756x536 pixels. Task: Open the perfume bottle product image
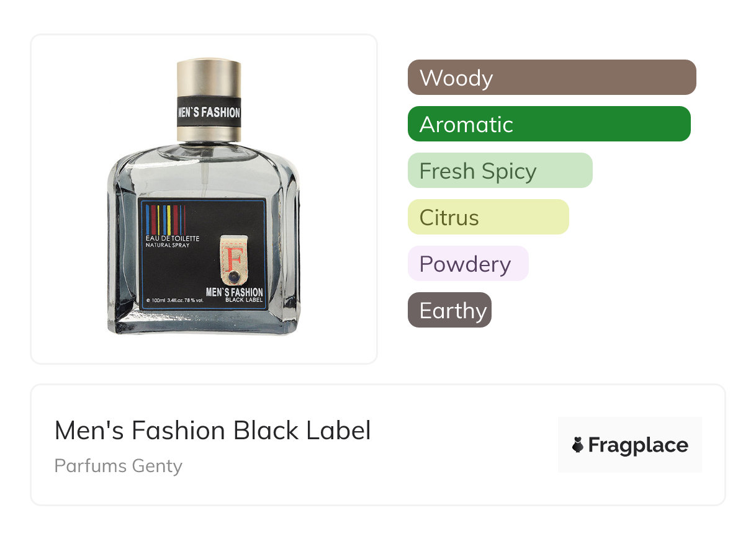point(204,199)
